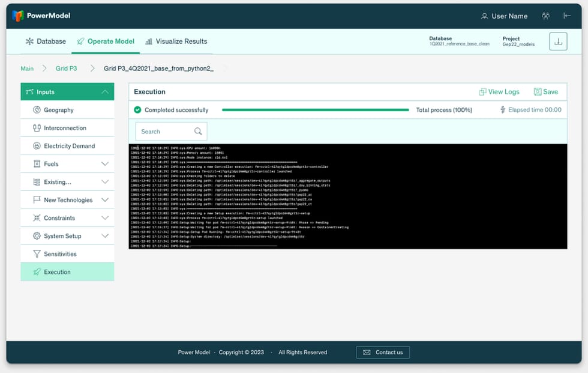
Task: Click the Save text button
Action: tap(551, 92)
